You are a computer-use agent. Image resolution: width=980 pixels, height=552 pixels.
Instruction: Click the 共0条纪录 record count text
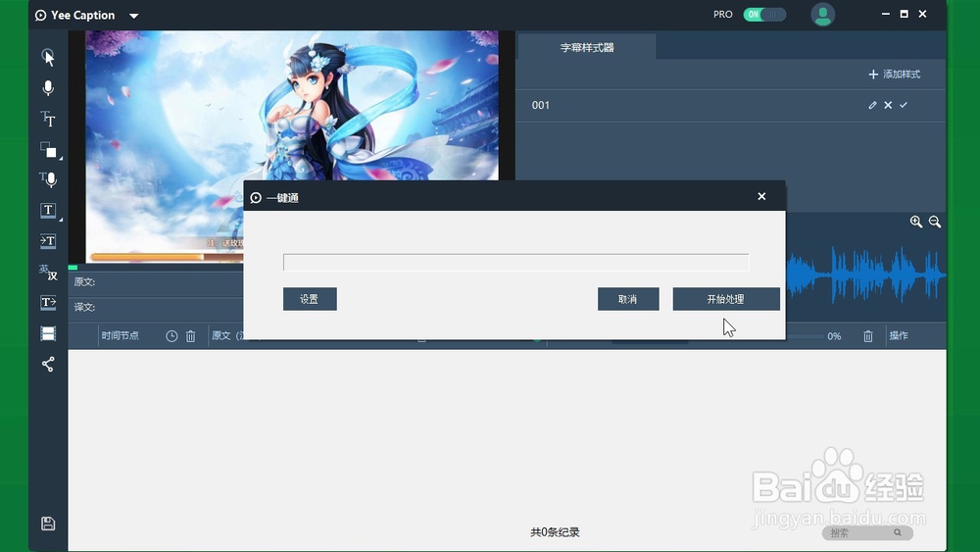[555, 532]
